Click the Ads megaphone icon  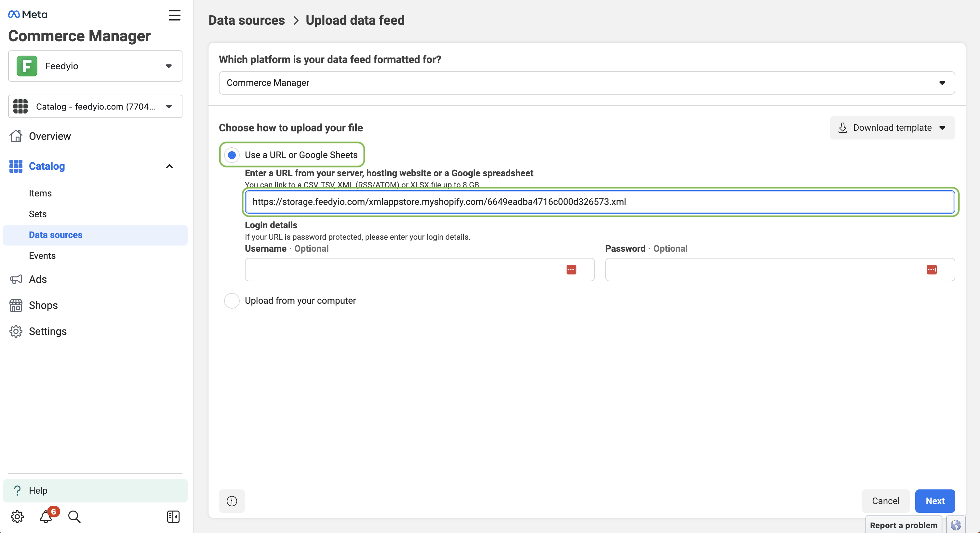point(16,279)
